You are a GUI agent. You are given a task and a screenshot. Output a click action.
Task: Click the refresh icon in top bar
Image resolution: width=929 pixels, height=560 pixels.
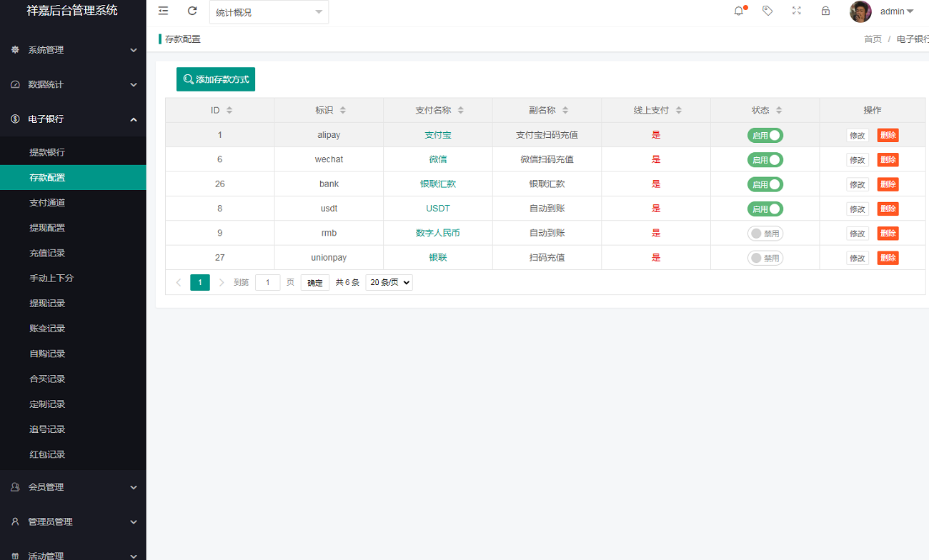pyautogui.click(x=192, y=11)
